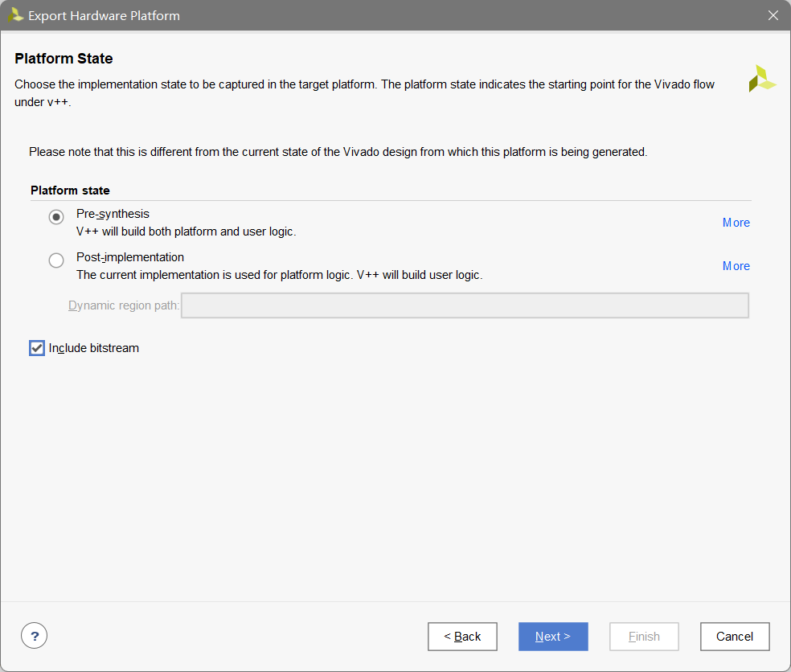This screenshot has width=791, height=672.
Task: Click the Pre-synthesis option label text
Action: [x=113, y=214]
